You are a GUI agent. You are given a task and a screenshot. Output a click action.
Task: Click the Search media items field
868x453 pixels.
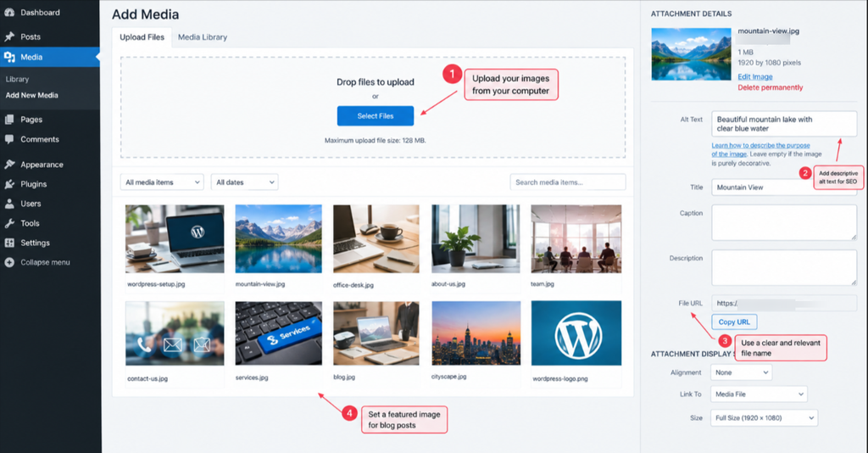coord(567,182)
